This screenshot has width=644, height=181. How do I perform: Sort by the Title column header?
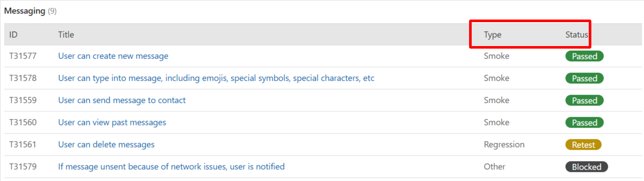point(66,35)
